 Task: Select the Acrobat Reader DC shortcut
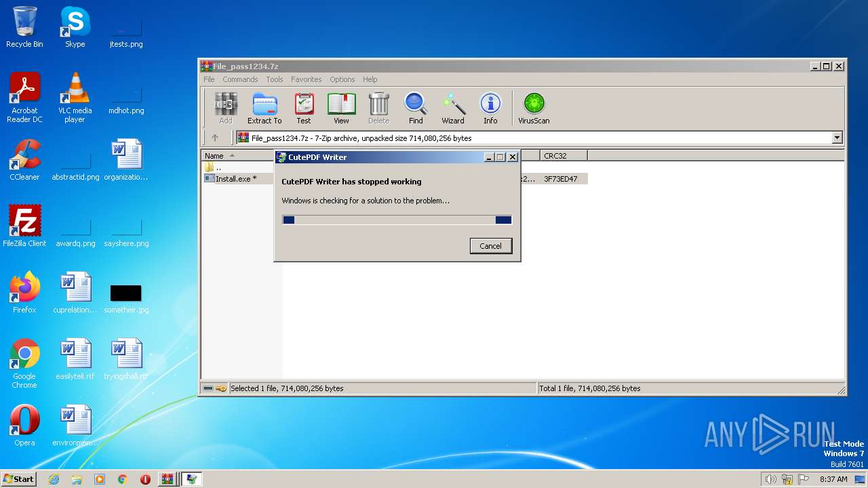tap(24, 98)
